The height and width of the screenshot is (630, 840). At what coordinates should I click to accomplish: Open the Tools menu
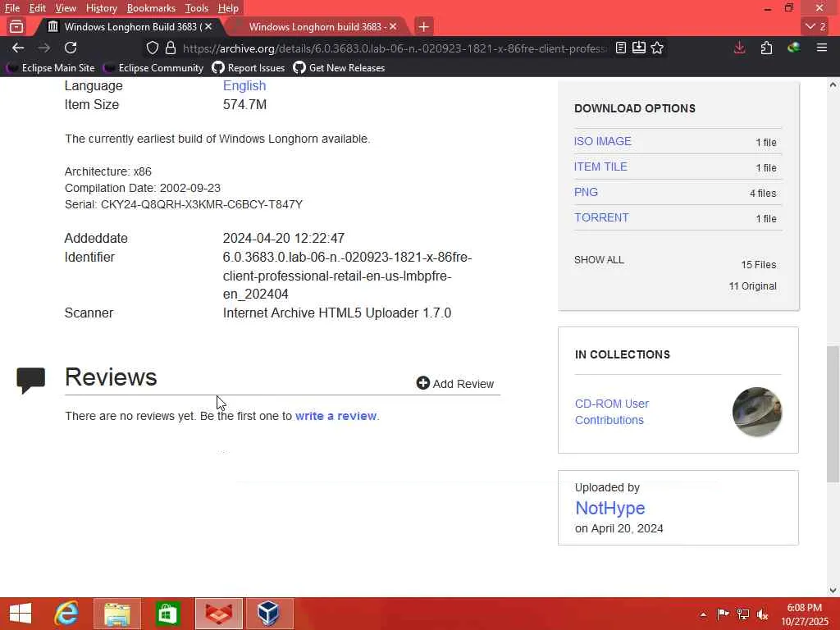point(197,8)
